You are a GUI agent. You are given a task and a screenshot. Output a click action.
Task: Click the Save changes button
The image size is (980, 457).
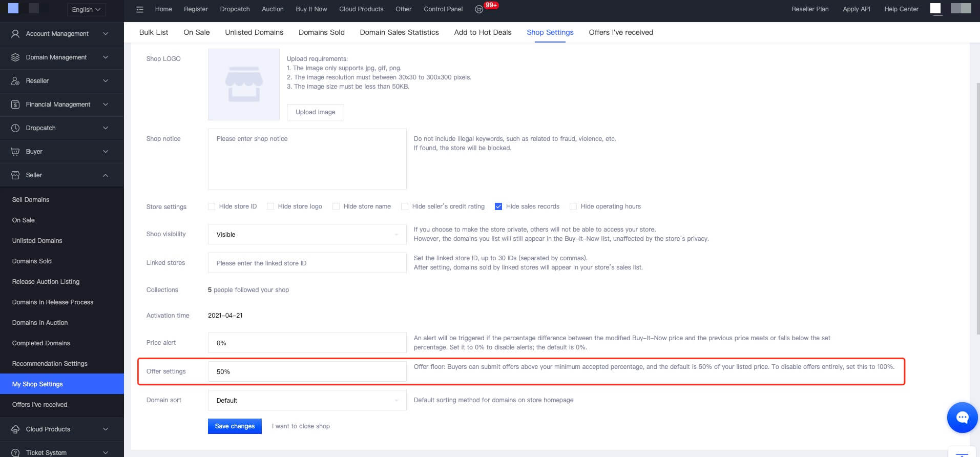click(x=235, y=426)
